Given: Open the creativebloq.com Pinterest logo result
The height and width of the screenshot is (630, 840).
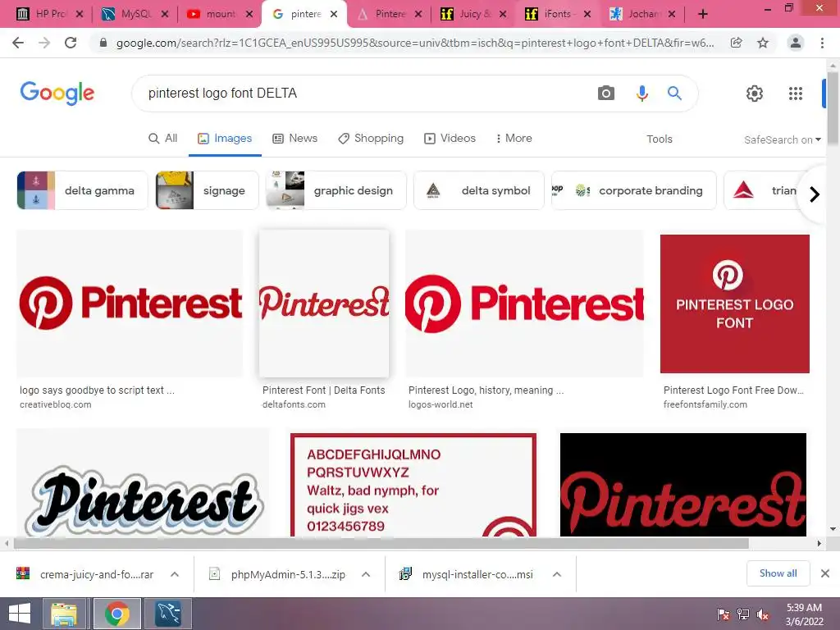Looking at the screenshot, I should point(130,304).
